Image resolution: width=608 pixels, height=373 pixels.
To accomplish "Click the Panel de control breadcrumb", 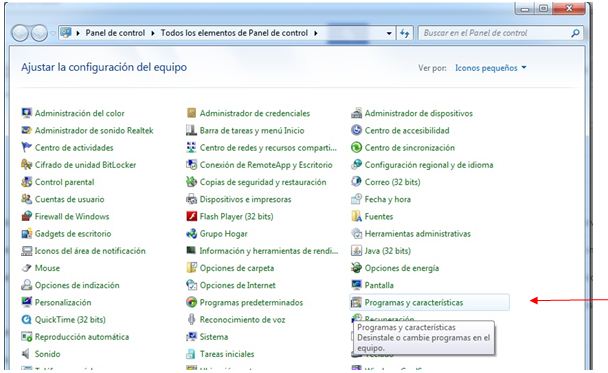I will (115, 33).
